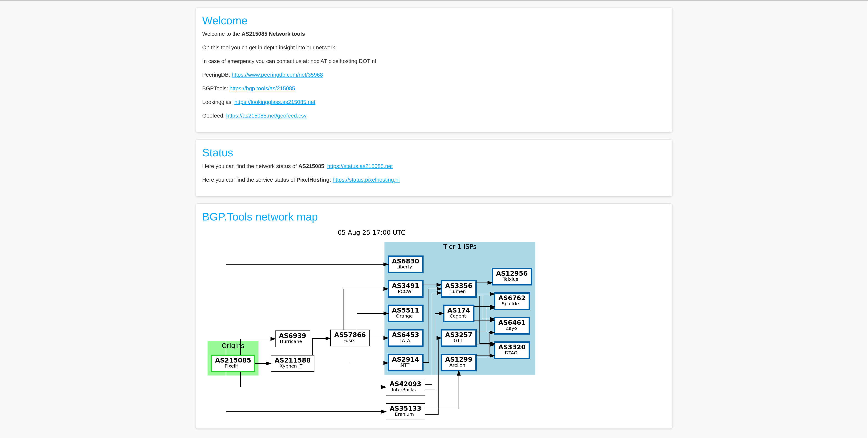Click the AS35133 Eranium node
The height and width of the screenshot is (438, 868).
[405, 411]
